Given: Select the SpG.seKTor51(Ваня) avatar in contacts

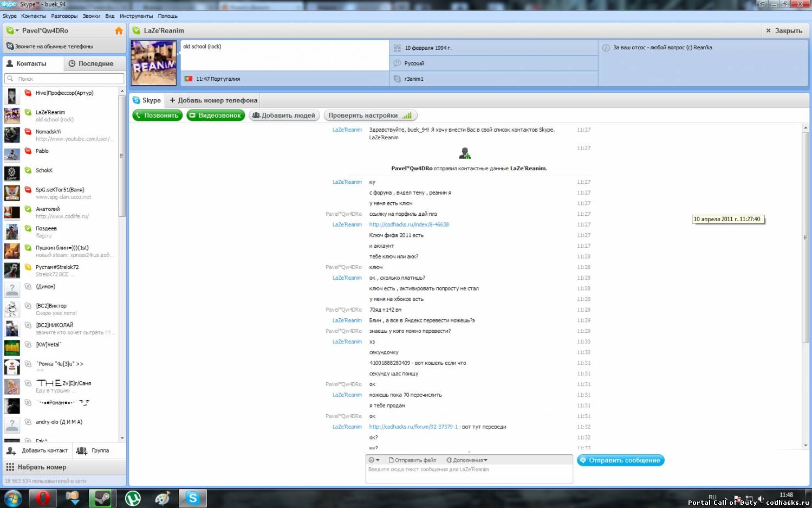Looking at the screenshot, I should click(x=12, y=193).
